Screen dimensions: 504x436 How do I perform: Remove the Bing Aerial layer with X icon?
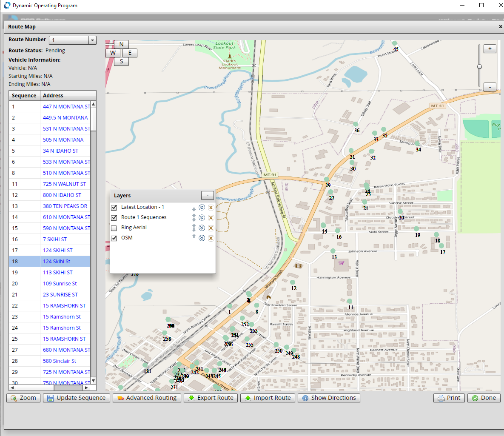[211, 228]
